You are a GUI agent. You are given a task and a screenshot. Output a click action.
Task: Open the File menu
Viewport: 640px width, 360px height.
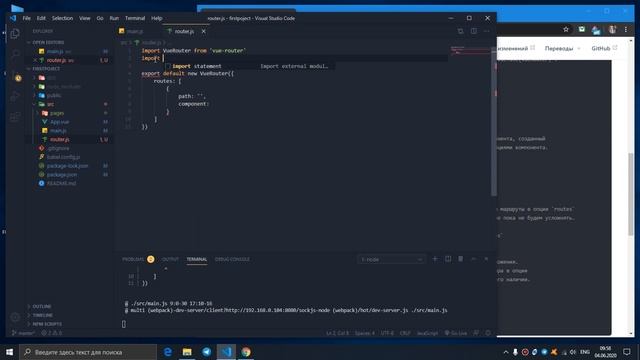[27, 18]
